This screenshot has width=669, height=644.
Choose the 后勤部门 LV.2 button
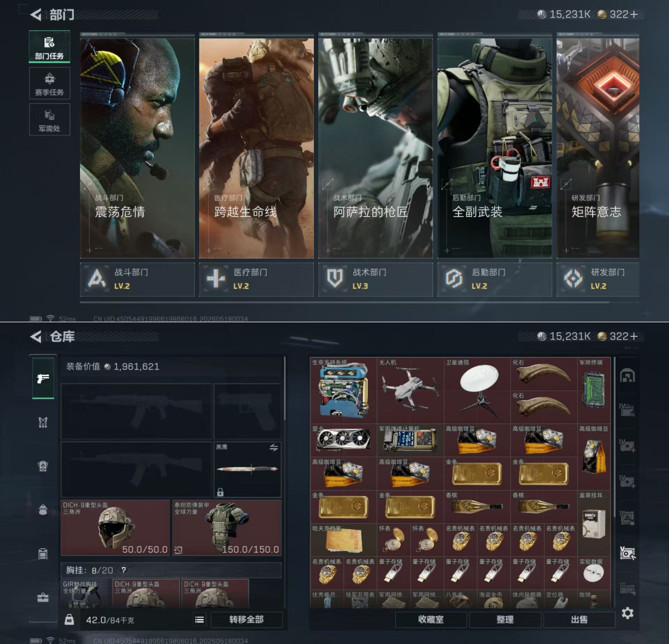tap(494, 279)
